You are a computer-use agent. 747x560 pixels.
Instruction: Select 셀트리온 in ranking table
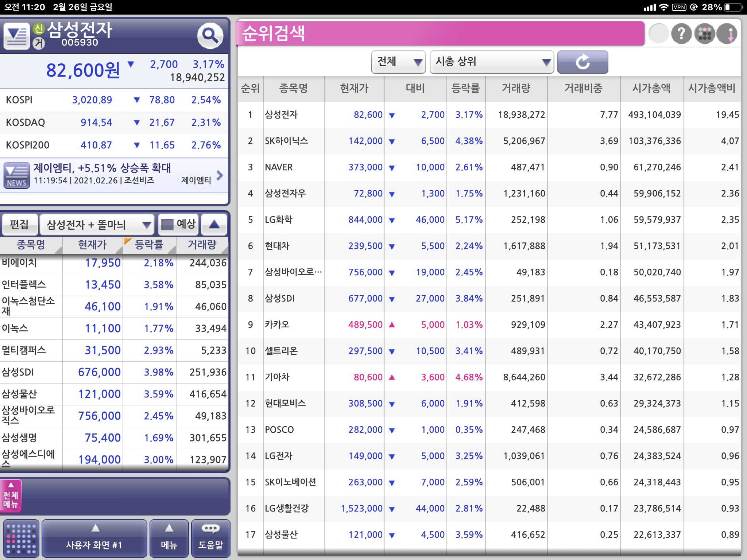click(x=489, y=351)
